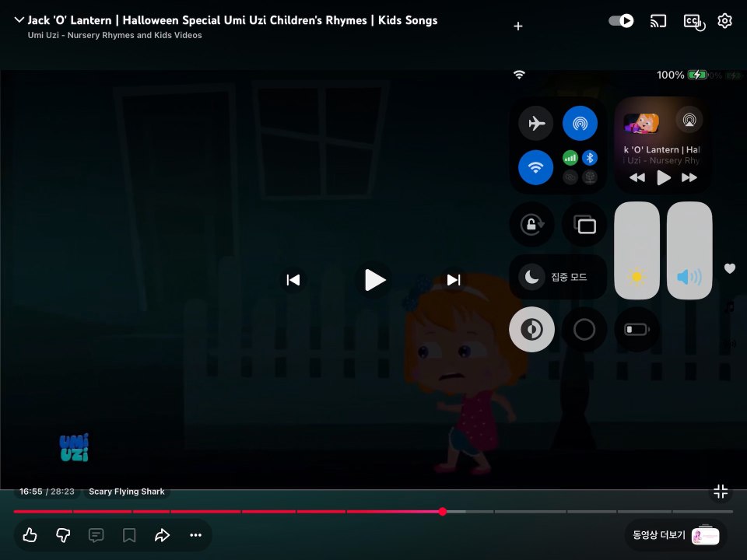Open AirPlay audio output in media widget
This screenshot has width=747, height=560.
click(x=689, y=120)
